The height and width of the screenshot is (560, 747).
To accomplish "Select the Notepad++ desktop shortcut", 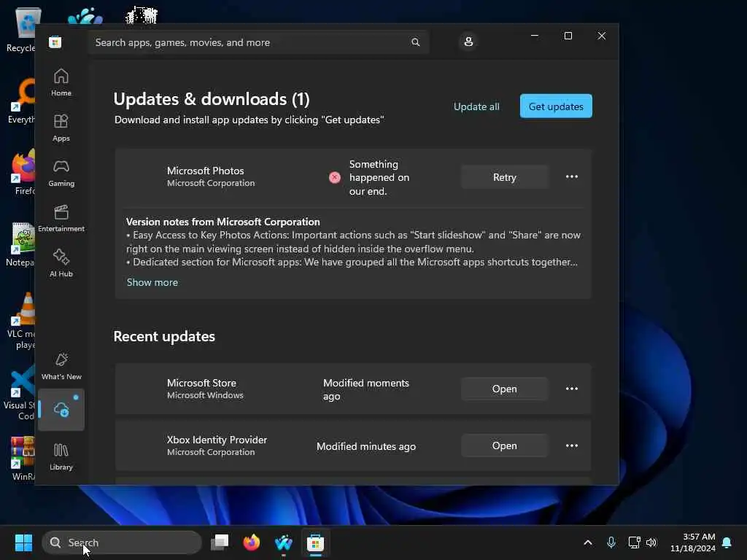I will pos(20,244).
